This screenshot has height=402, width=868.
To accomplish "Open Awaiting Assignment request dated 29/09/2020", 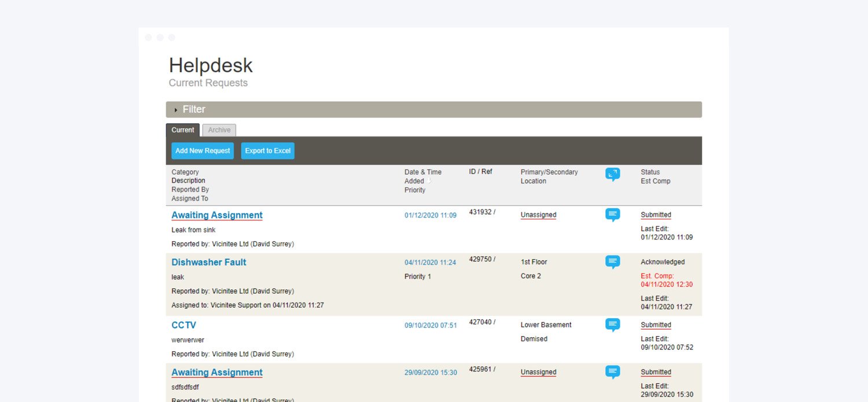I will pos(217,373).
